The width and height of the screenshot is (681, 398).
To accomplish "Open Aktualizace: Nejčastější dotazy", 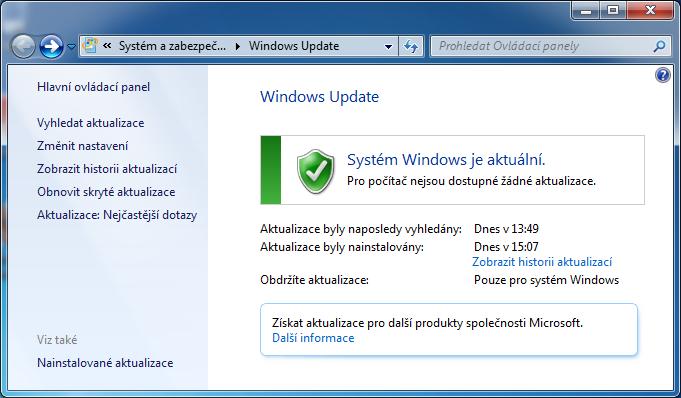I will point(117,215).
